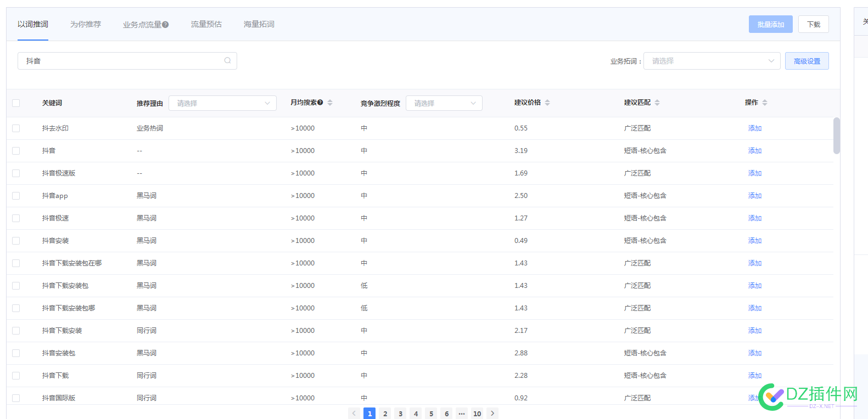Viewport: 868px width, 419px height.
Task: Click the search magnifier icon in keyword box
Action: 227,61
